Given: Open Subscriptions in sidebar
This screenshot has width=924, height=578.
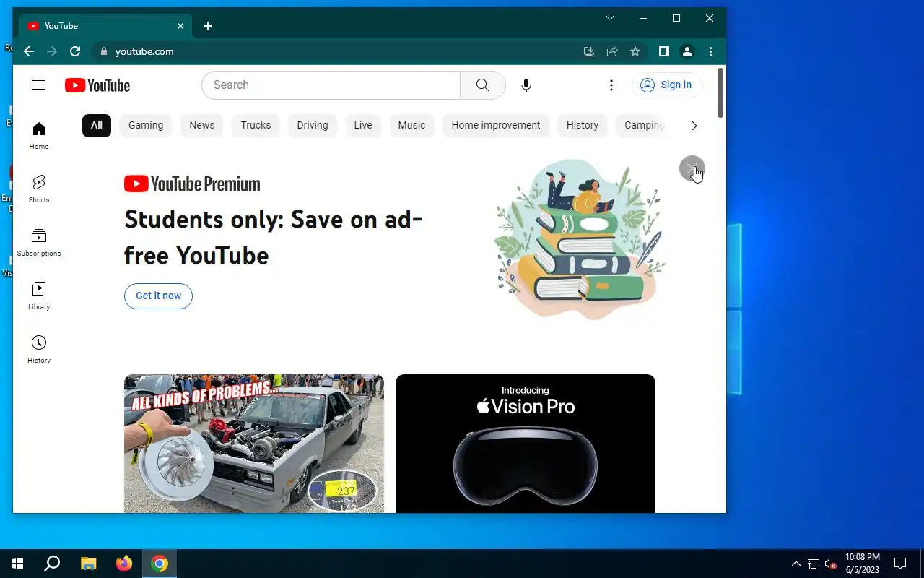Looking at the screenshot, I should click(39, 242).
